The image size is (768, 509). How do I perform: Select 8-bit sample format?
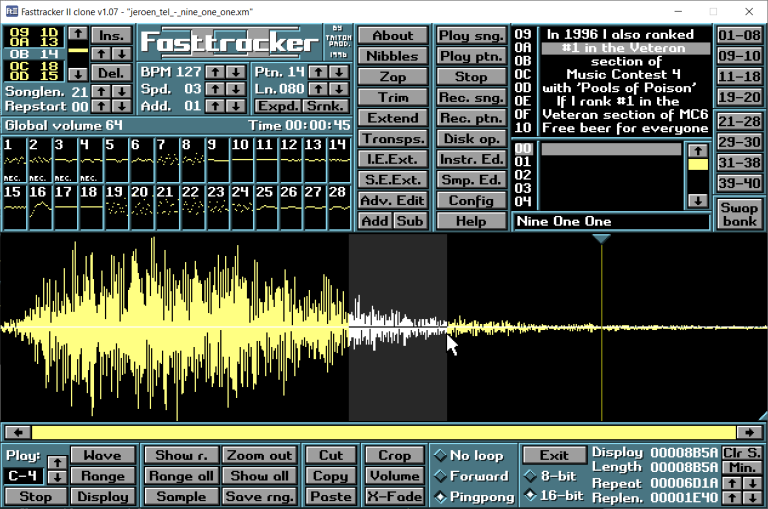[x=551, y=476]
